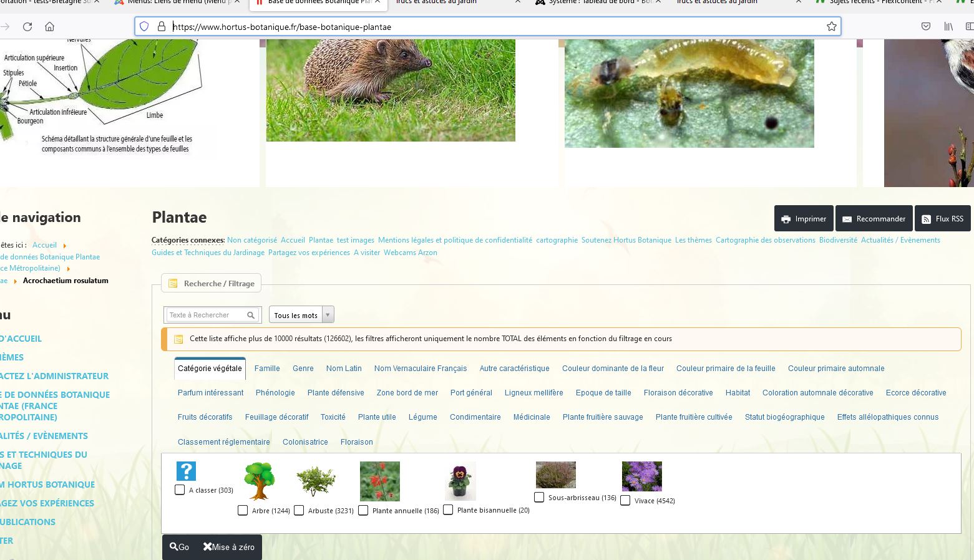Image resolution: width=974 pixels, height=560 pixels.
Task: Bookmark this page with the star icon
Action: [x=831, y=26]
